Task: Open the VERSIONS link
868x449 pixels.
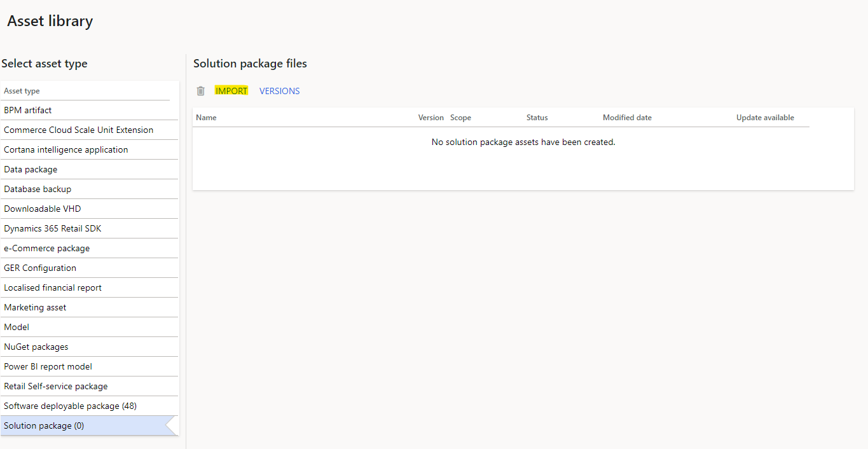Action: (x=279, y=91)
